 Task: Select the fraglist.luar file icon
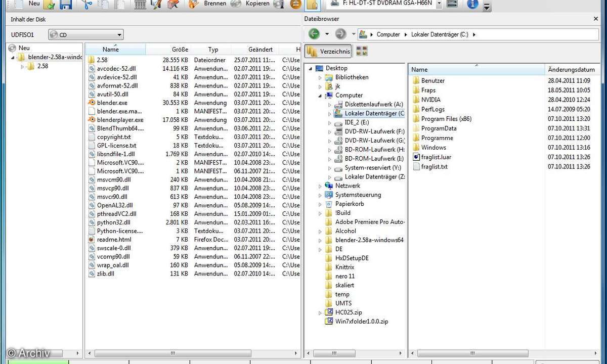click(x=416, y=157)
